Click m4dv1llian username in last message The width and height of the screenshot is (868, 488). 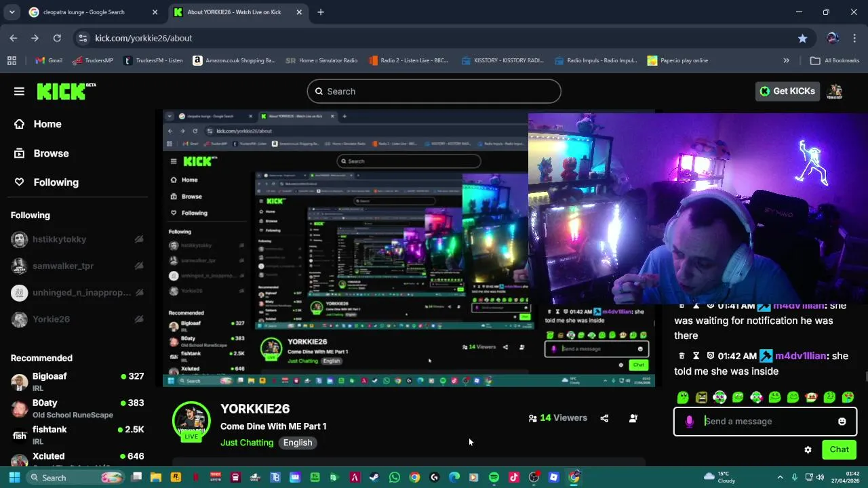pyautogui.click(x=801, y=356)
